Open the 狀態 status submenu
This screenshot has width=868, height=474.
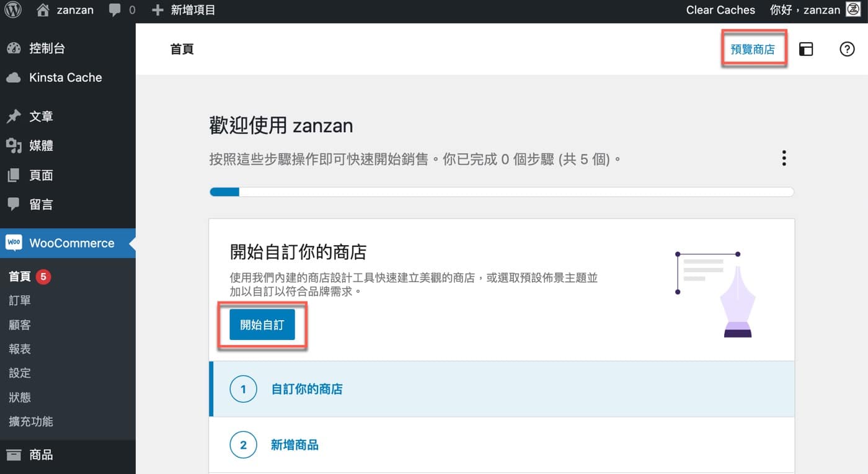click(x=20, y=398)
